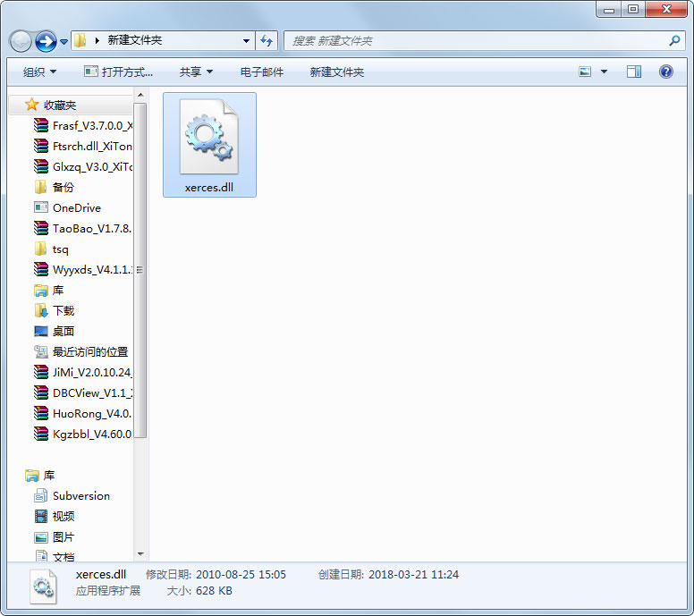Click the magnifier search icon
694x616 pixels.
pos(674,41)
